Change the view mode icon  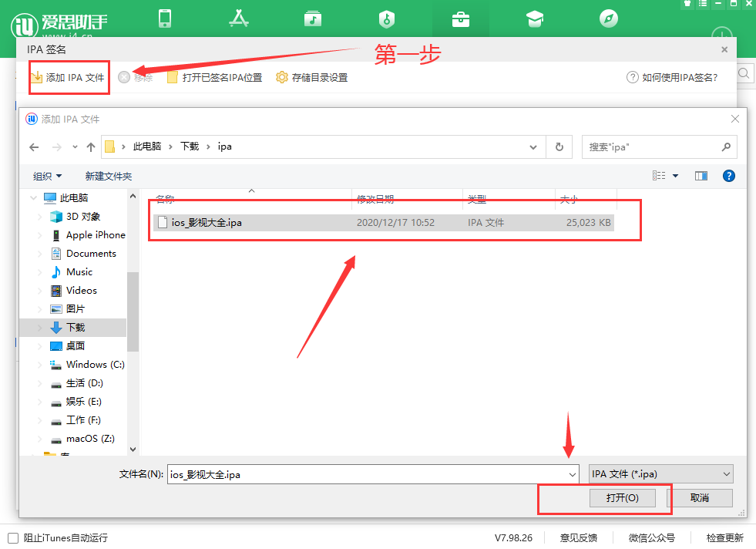pyautogui.click(x=659, y=176)
